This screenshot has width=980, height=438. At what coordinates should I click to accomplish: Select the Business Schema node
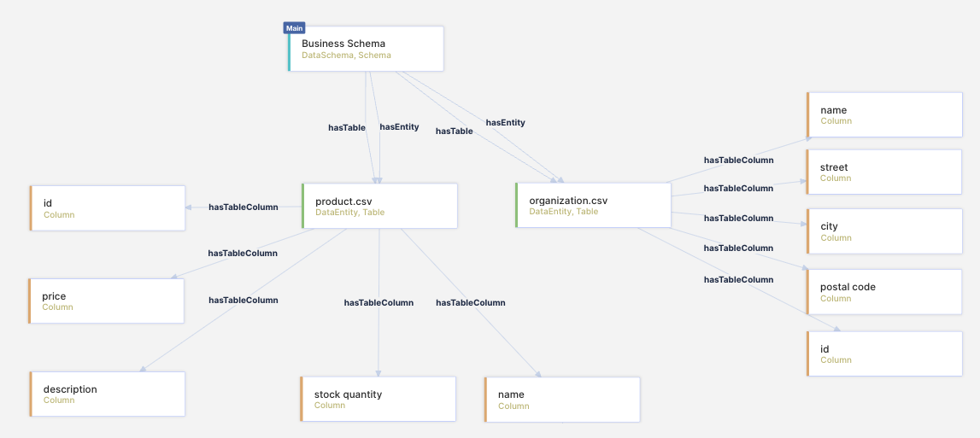coord(366,49)
